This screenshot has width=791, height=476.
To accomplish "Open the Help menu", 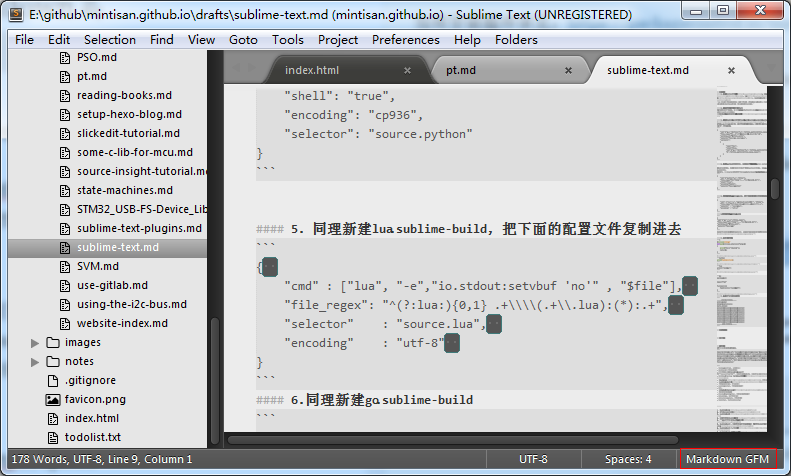I will pos(467,40).
